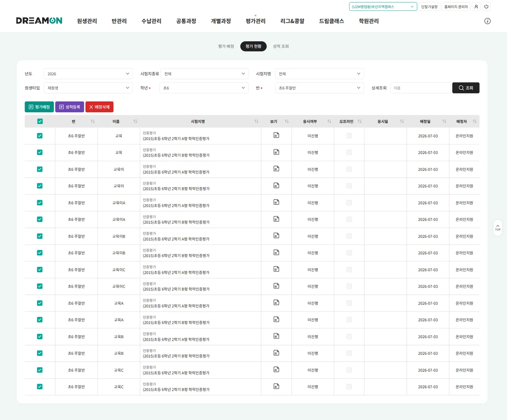The image size is (507, 420).
Task: View document for 교육이A B형 test row
Action: click(x=276, y=219)
